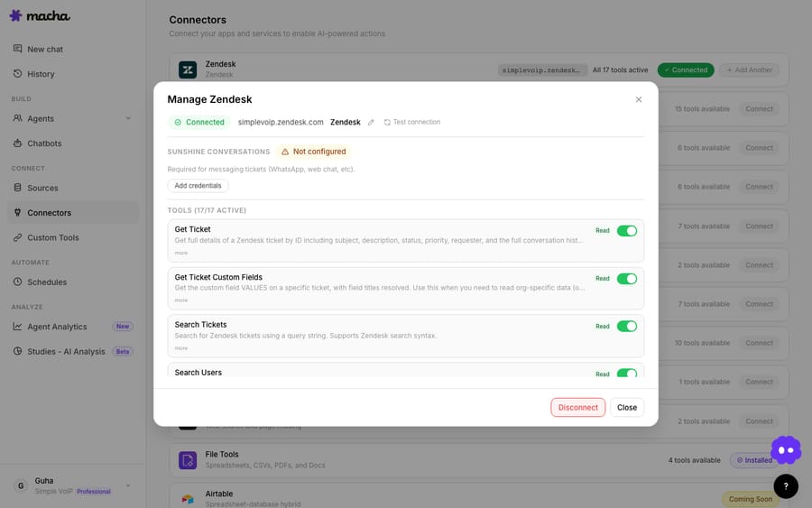Image resolution: width=812 pixels, height=508 pixels.
Task: Open the purple chat assistant bubble
Action: click(786, 450)
